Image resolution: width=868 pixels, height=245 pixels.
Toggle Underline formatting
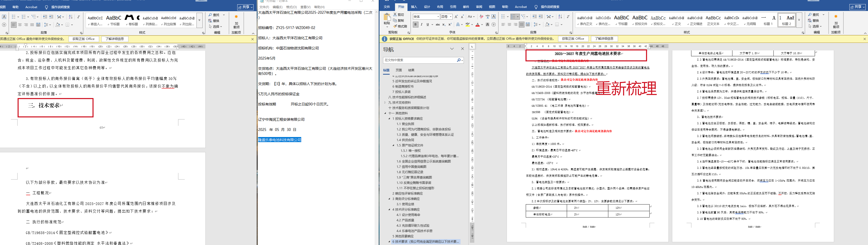pyautogui.click(x=428, y=24)
